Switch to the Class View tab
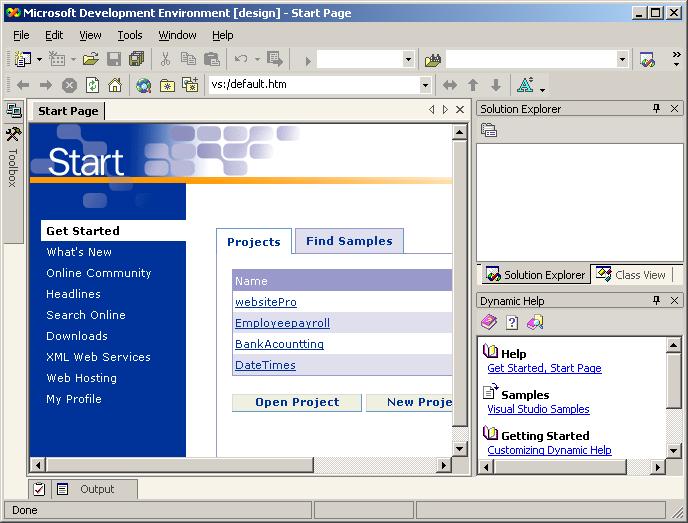Viewport: 688px width, 523px height. click(631, 275)
